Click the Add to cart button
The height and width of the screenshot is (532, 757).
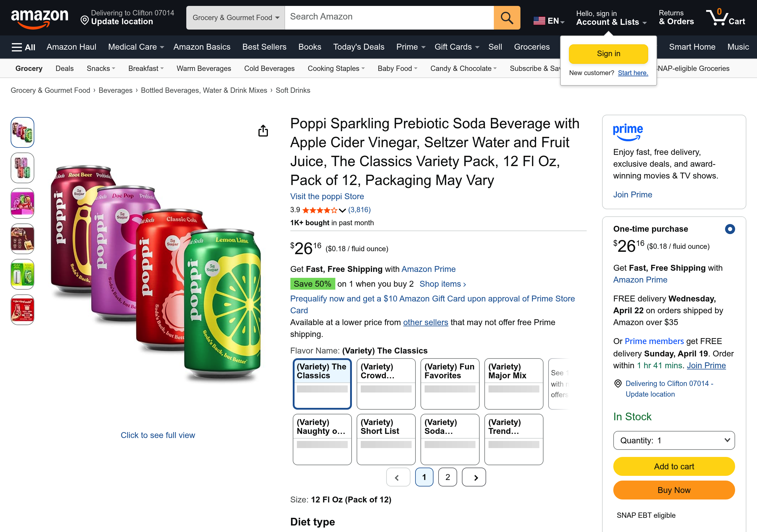tap(674, 466)
